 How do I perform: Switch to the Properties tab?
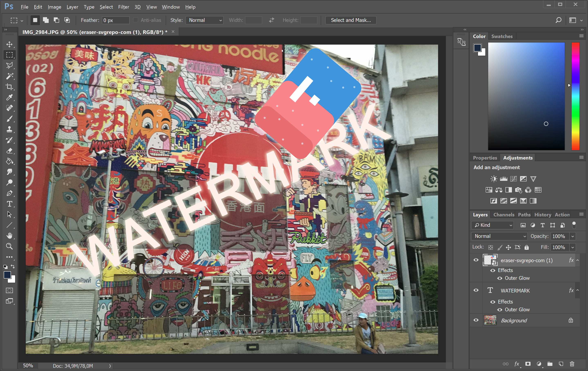[485, 158]
